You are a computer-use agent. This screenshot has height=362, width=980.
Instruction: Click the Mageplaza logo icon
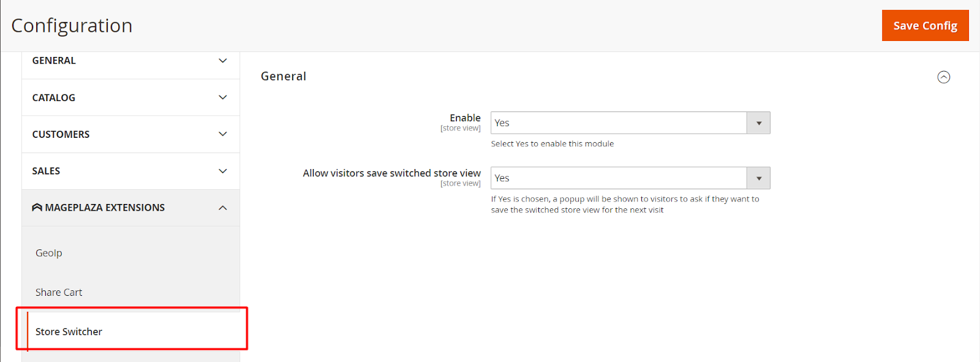[x=37, y=208]
